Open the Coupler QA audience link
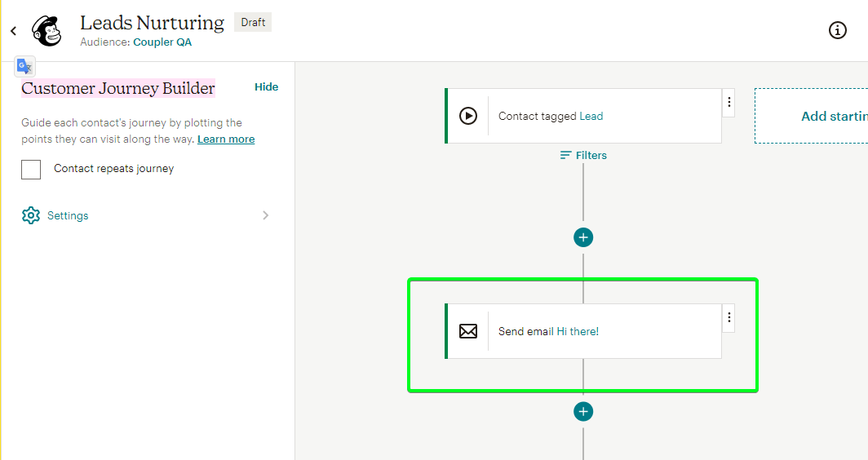868x460 pixels. (162, 42)
